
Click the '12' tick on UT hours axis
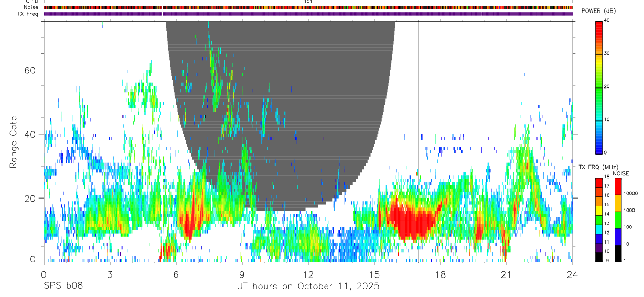[x=308, y=274]
